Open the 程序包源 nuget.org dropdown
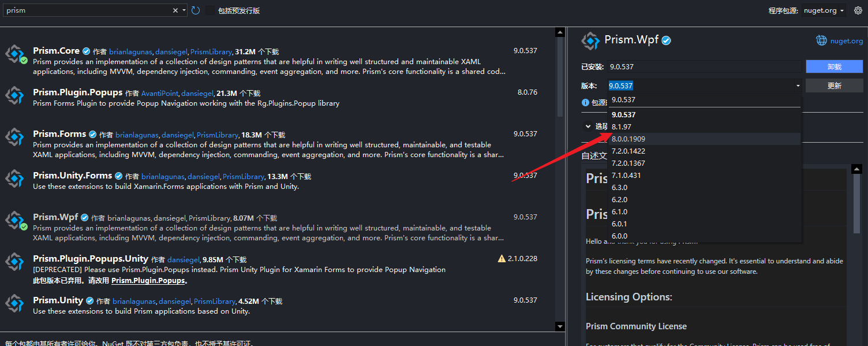This screenshot has width=868, height=346. coord(824,10)
